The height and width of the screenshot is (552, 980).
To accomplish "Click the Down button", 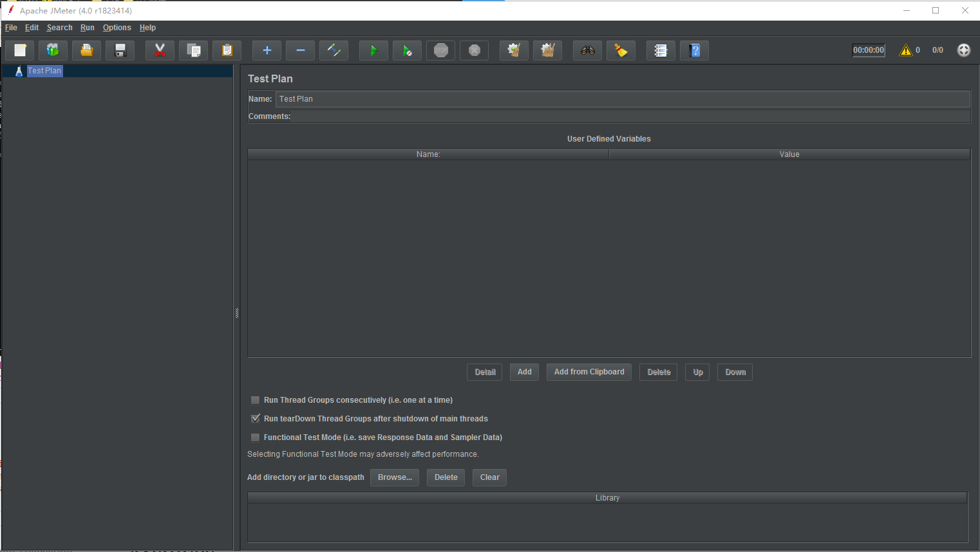I will click(735, 372).
